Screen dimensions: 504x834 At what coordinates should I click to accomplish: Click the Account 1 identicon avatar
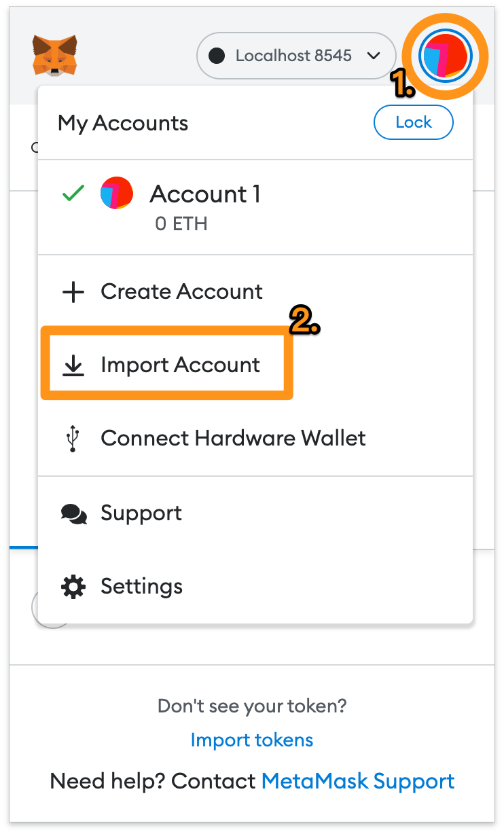(x=116, y=193)
